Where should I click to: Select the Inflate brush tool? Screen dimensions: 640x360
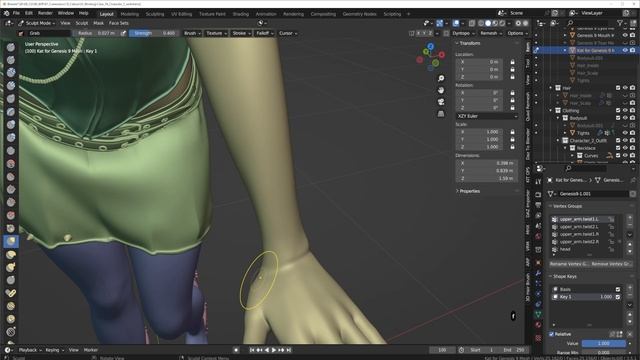point(11,124)
